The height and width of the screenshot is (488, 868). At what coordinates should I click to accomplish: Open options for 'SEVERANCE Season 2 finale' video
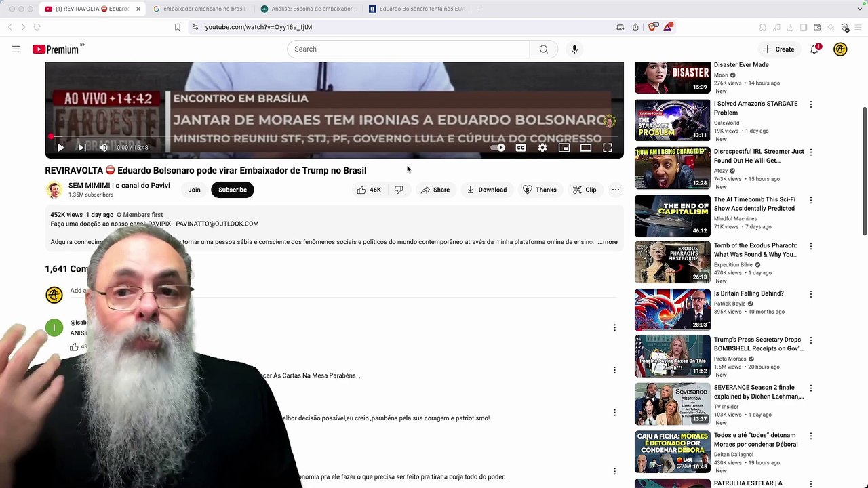[810, 389]
